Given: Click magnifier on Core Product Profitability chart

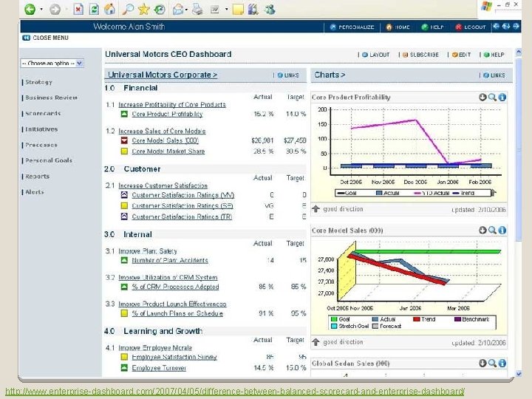Looking at the screenshot, I should click(x=492, y=98).
